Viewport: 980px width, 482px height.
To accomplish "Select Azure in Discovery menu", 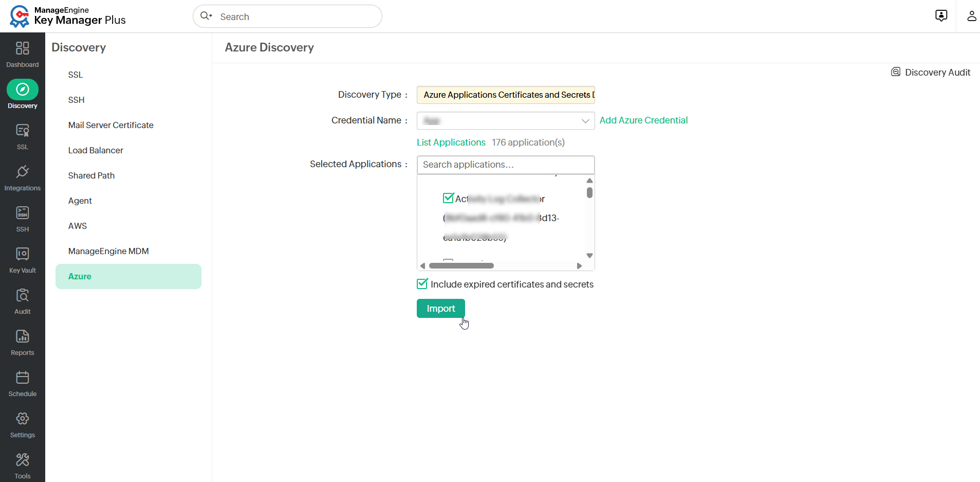I will [128, 276].
